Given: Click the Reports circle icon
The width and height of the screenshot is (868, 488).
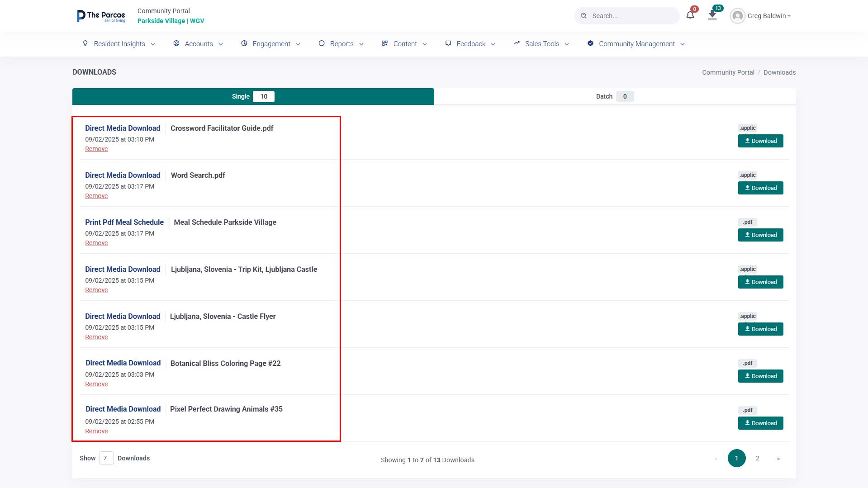Looking at the screenshot, I should [322, 43].
